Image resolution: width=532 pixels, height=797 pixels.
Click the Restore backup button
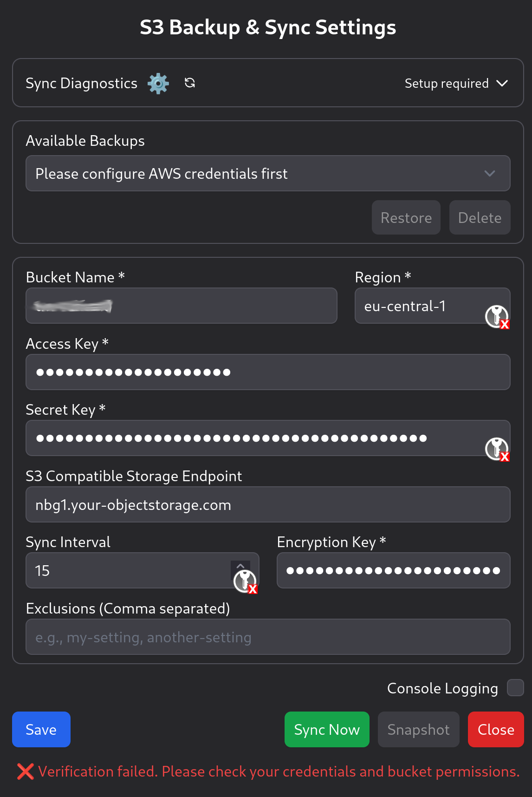406,218
